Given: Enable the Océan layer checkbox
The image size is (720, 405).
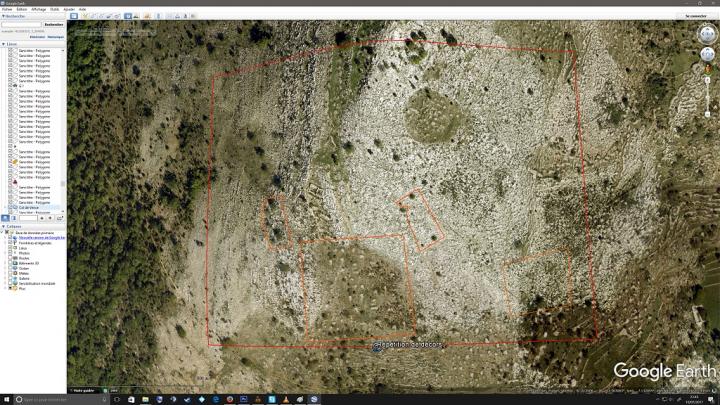Looking at the screenshot, I should [10, 268].
